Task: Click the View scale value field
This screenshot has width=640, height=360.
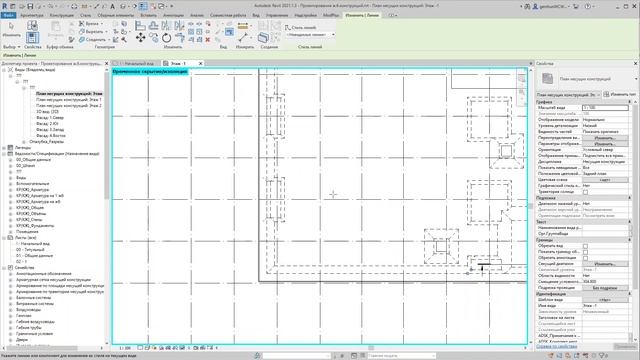Action: pyautogui.click(x=605, y=108)
